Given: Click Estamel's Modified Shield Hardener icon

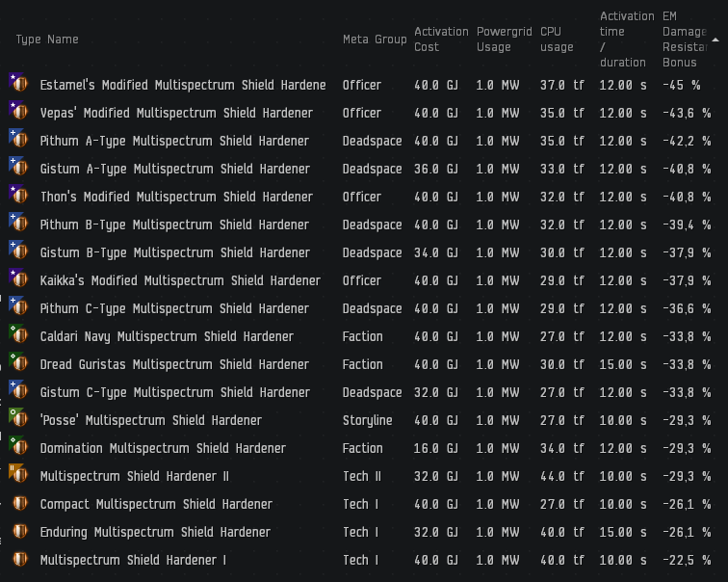Looking at the screenshot, I should pyautogui.click(x=18, y=84).
